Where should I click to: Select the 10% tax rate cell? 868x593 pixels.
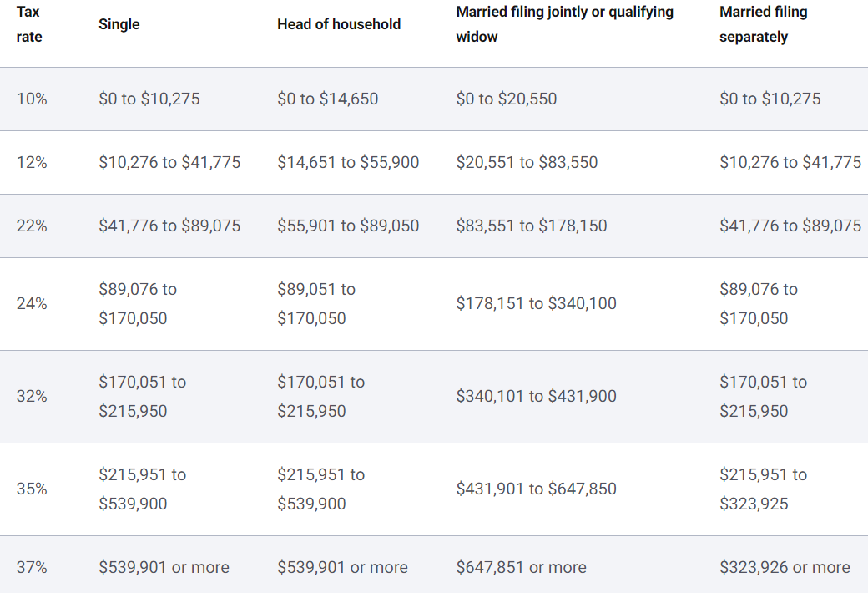point(32,99)
